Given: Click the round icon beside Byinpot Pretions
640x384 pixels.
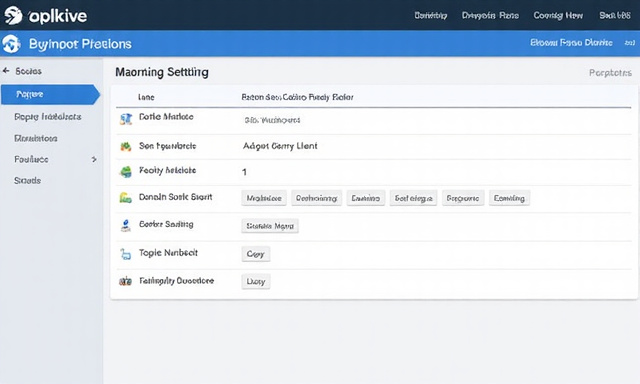Looking at the screenshot, I should click(x=11, y=44).
